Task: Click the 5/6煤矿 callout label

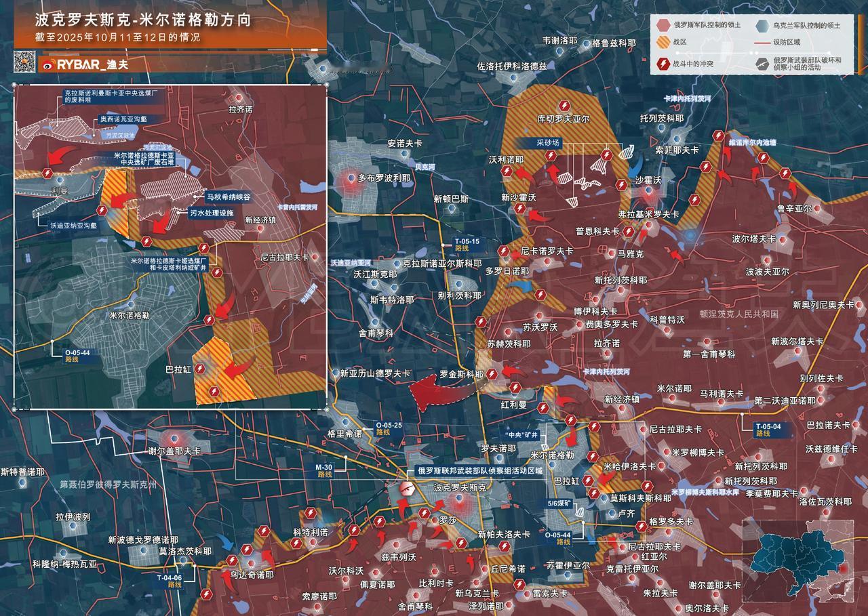Action: click(x=561, y=504)
